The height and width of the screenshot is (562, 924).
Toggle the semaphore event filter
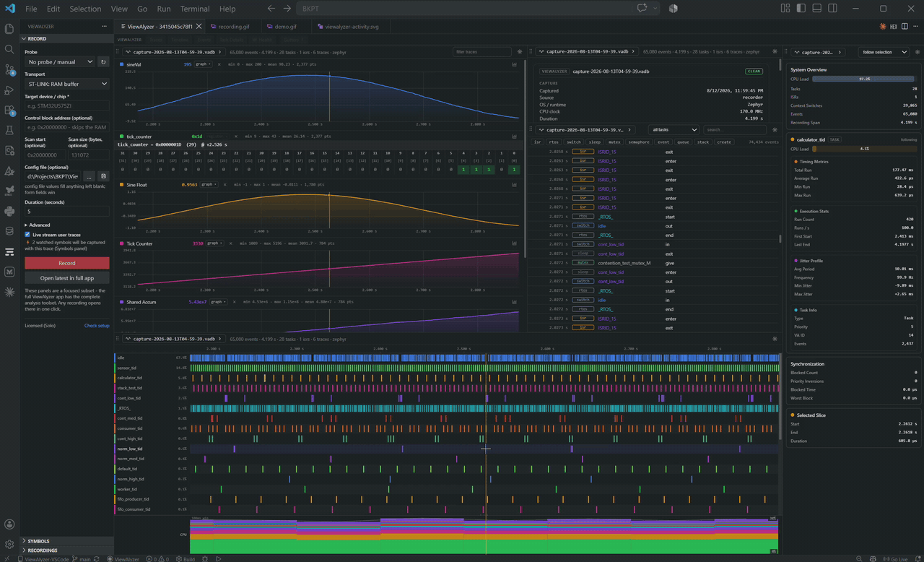639,142
